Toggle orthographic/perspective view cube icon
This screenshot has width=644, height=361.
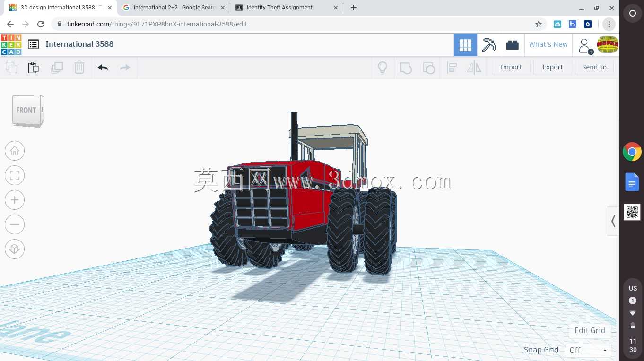[x=15, y=249]
